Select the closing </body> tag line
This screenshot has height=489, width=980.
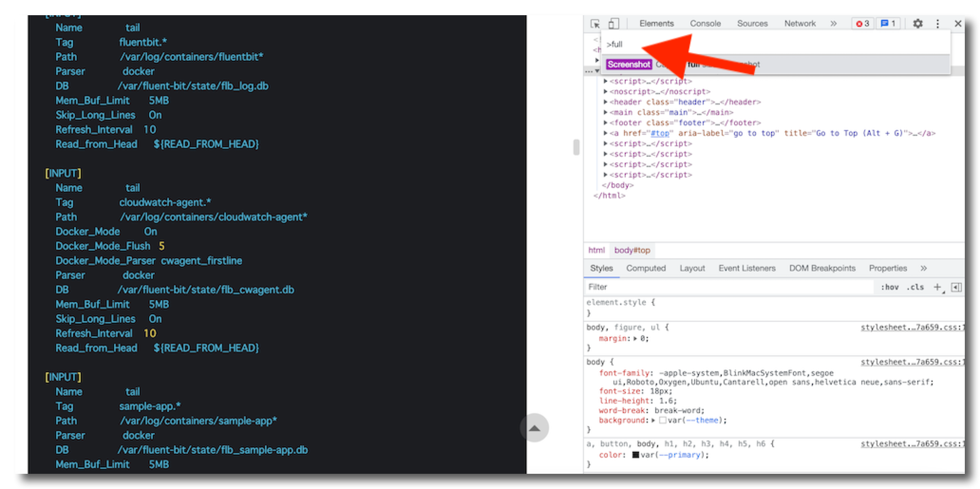click(617, 185)
